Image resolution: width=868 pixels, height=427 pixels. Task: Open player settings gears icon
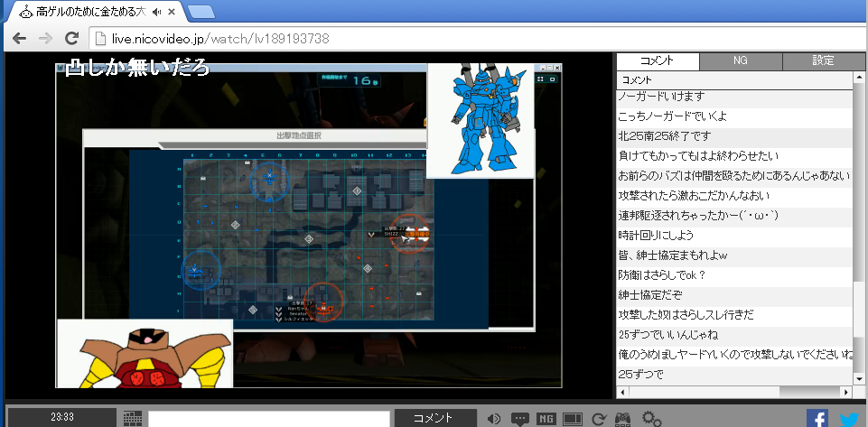(651, 419)
